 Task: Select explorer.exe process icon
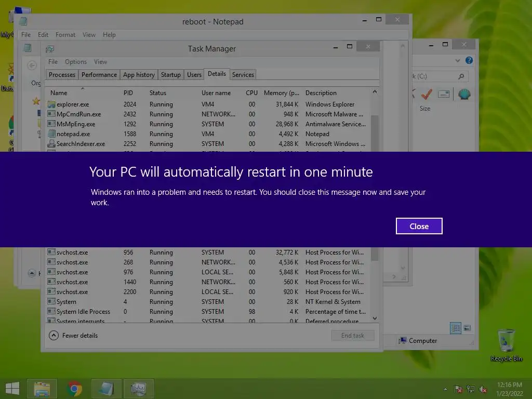coord(51,104)
